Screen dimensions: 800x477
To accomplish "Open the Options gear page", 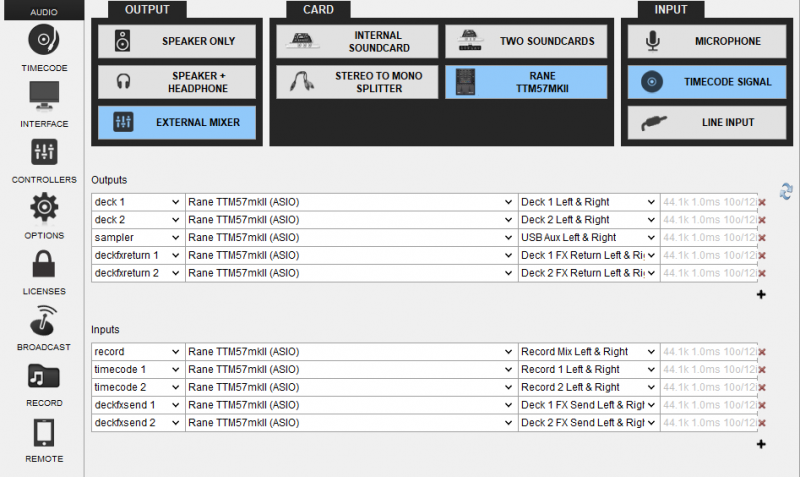I will click(x=44, y=216).
